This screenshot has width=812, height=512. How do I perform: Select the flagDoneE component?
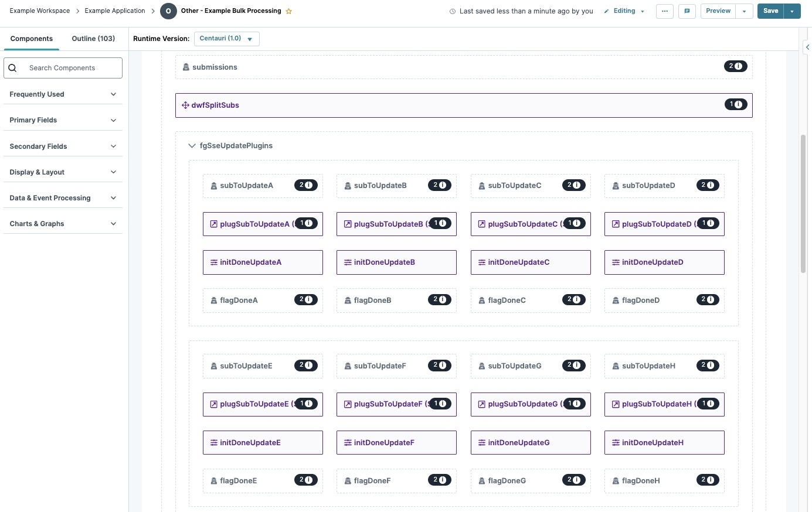point(263,481)
